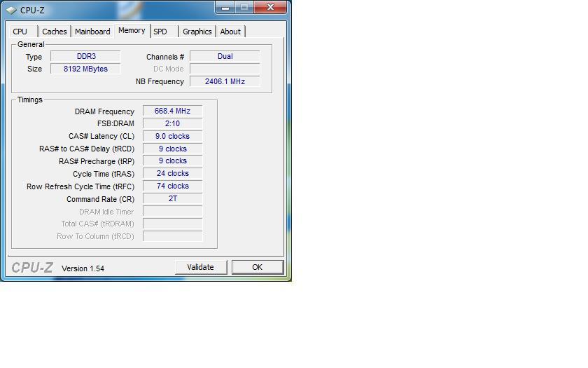Open the Mainboard tab

coord(92,32)
